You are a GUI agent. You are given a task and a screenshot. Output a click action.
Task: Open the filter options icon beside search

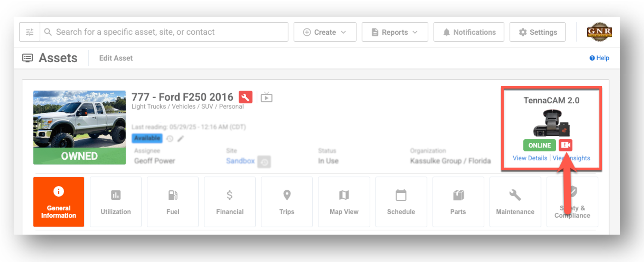point(30,32)
